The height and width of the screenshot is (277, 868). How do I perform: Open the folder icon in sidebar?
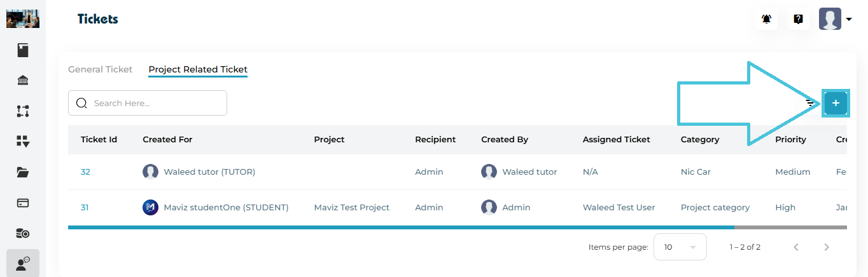[x=23, y=172]
